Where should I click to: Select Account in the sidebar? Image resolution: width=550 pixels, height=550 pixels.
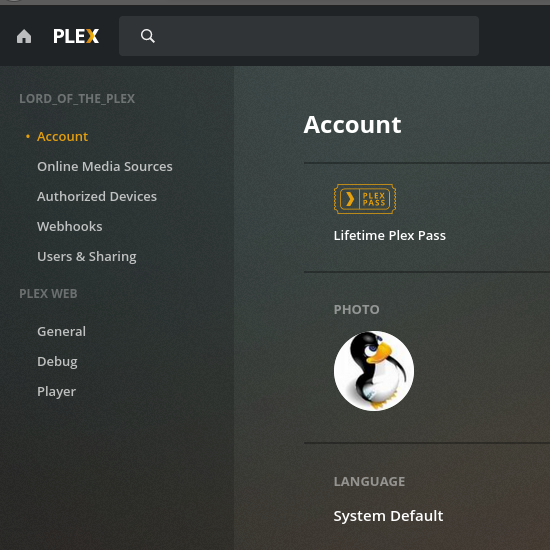(62, 136)
